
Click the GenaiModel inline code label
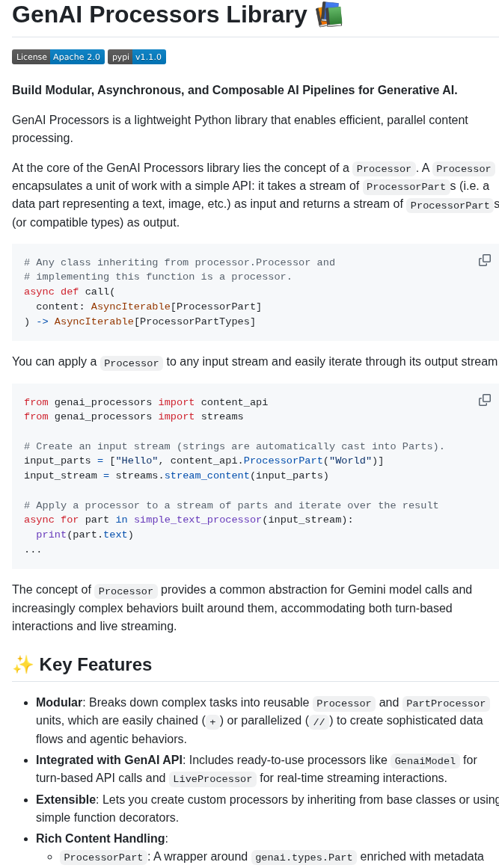(426, 760)
